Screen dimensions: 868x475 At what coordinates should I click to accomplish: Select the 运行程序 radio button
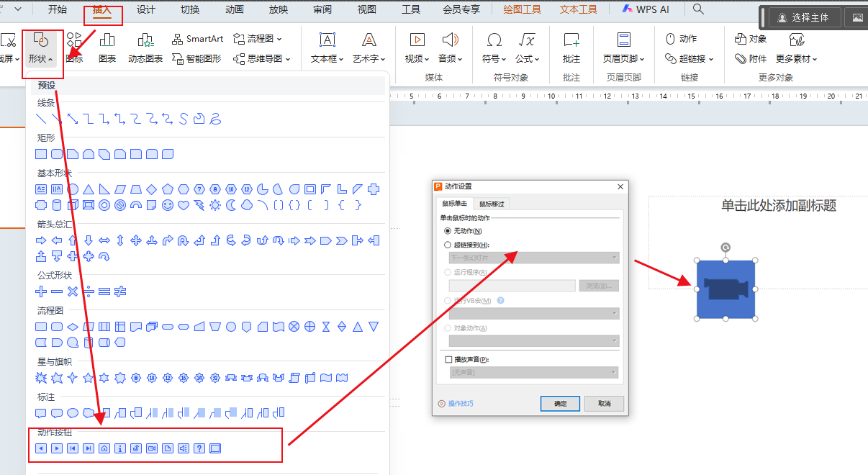(448, 273)
